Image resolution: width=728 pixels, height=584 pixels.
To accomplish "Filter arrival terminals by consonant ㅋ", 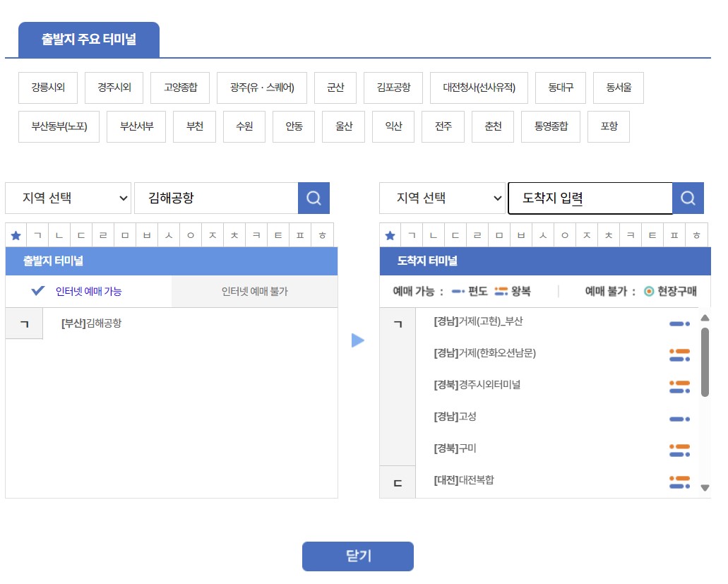I will coord(631,235).
